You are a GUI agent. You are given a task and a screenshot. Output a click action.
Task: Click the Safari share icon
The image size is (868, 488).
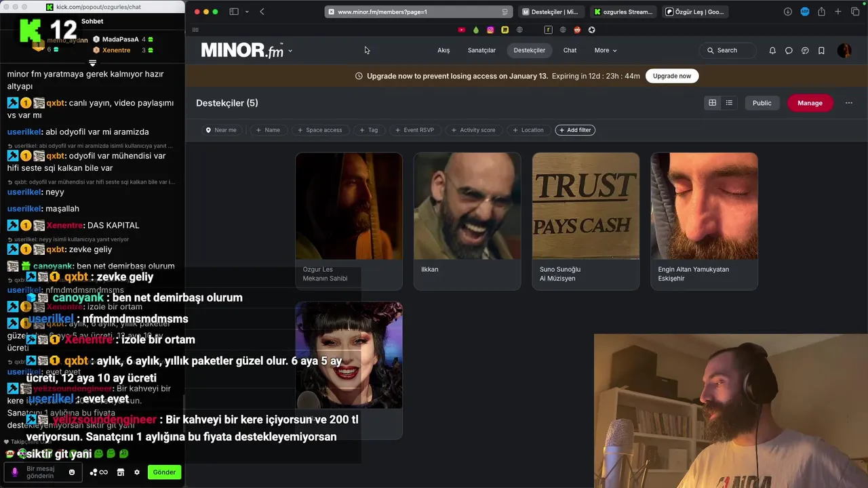tap(821, 12)
